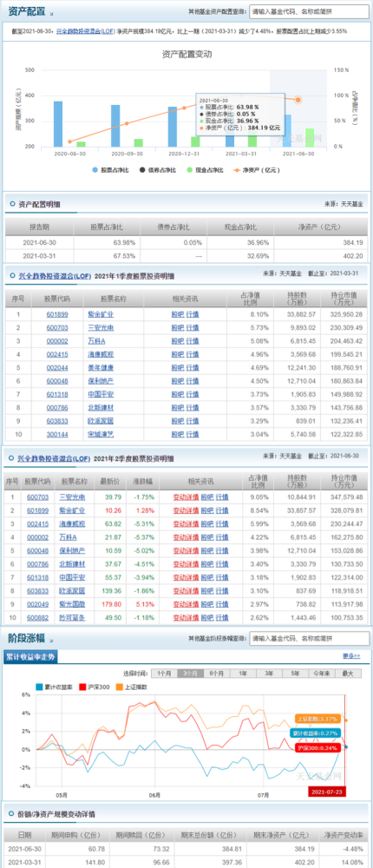Click the 2020-06-30 stock ratio bar in chart
This screenshot has height=868, width=373.
point(58,124)
